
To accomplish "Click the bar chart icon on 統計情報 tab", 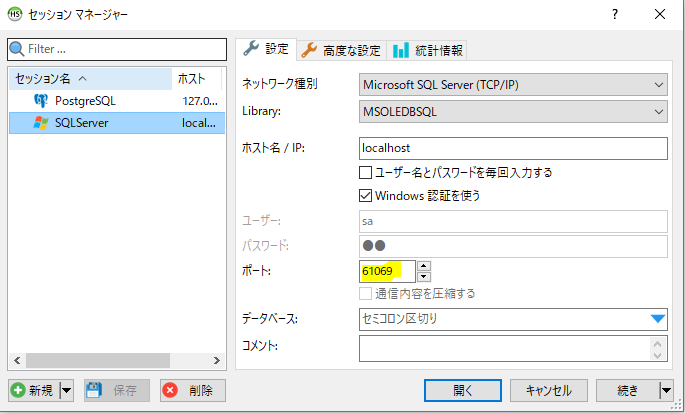I will click(401, 50).
